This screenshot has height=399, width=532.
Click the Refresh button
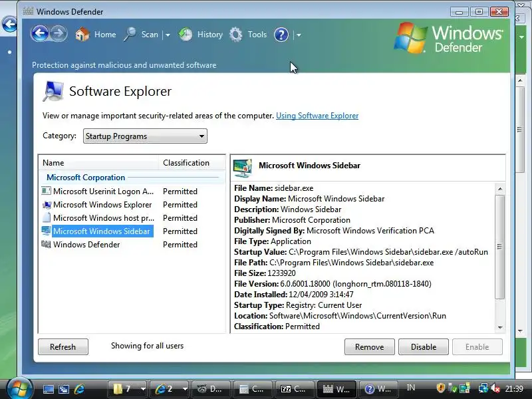[x=63, y=346]
